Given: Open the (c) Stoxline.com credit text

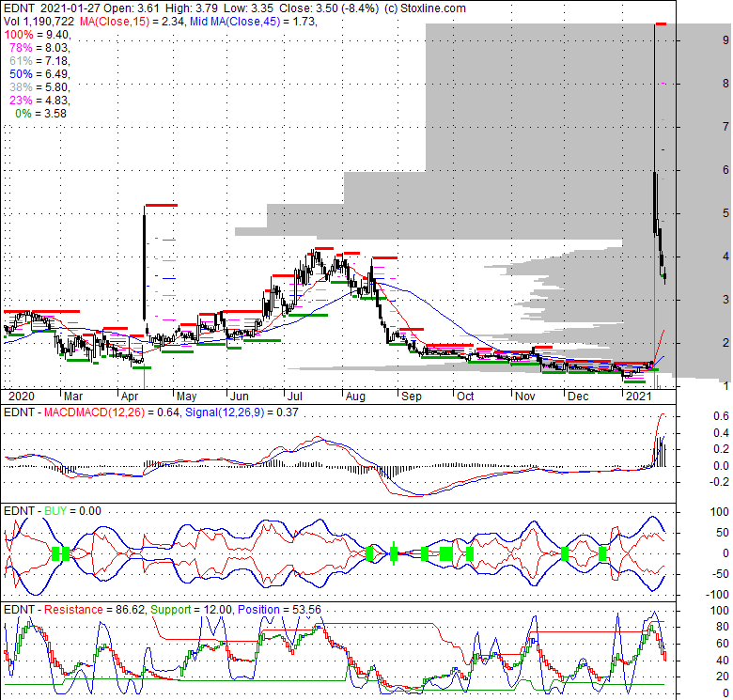Looking at the screenshot, I should pos(425,8).
